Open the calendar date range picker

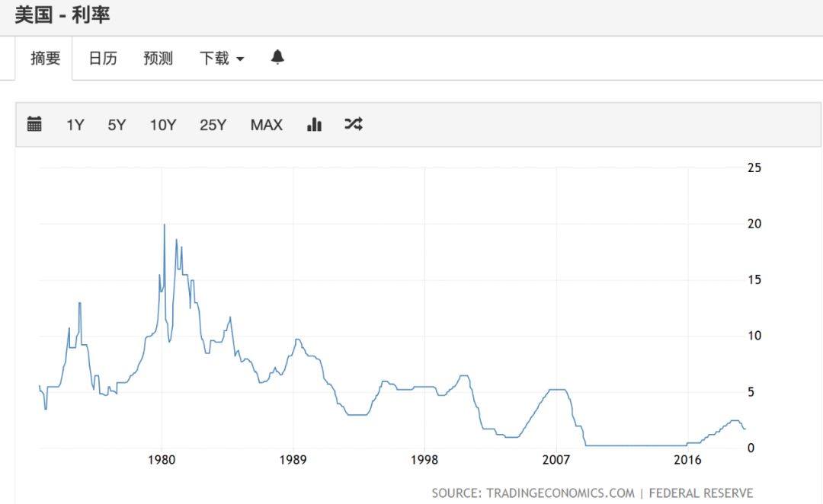click(34, 124)
